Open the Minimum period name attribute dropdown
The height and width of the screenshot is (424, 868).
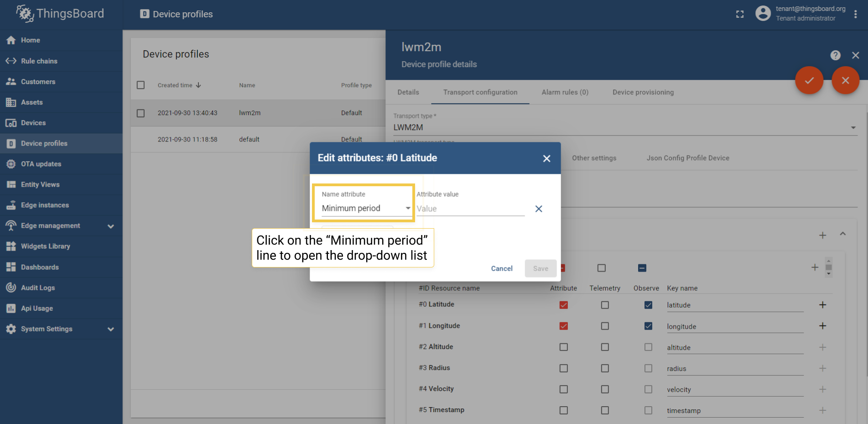pyautogui.click(x=366, y=208)
